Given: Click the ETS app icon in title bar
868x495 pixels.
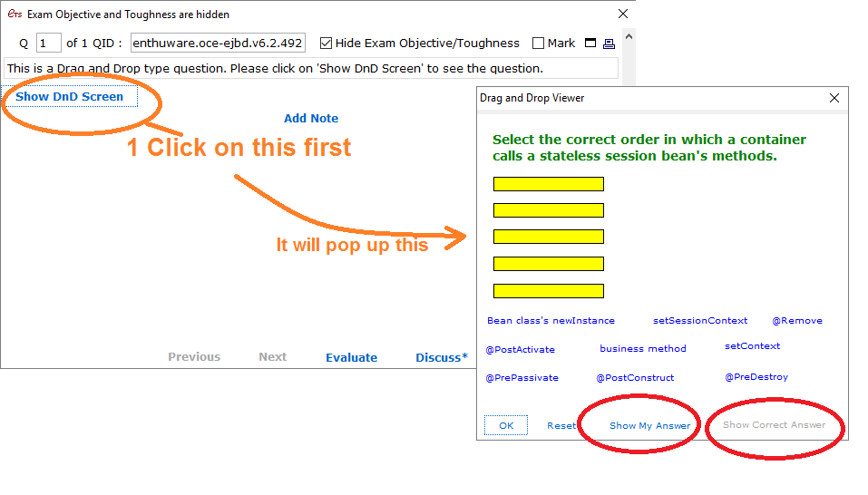Looking at the screenshot, I should (x=14, y=15).
